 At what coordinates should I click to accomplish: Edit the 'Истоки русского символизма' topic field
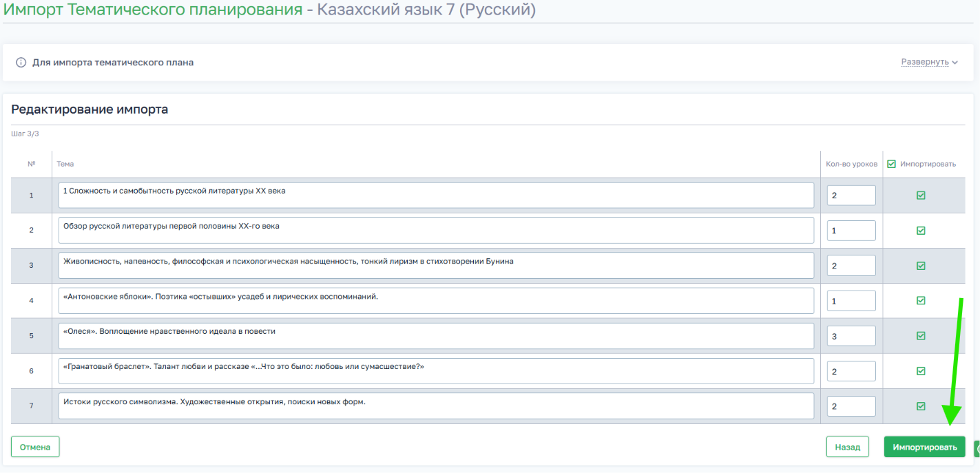436,406
